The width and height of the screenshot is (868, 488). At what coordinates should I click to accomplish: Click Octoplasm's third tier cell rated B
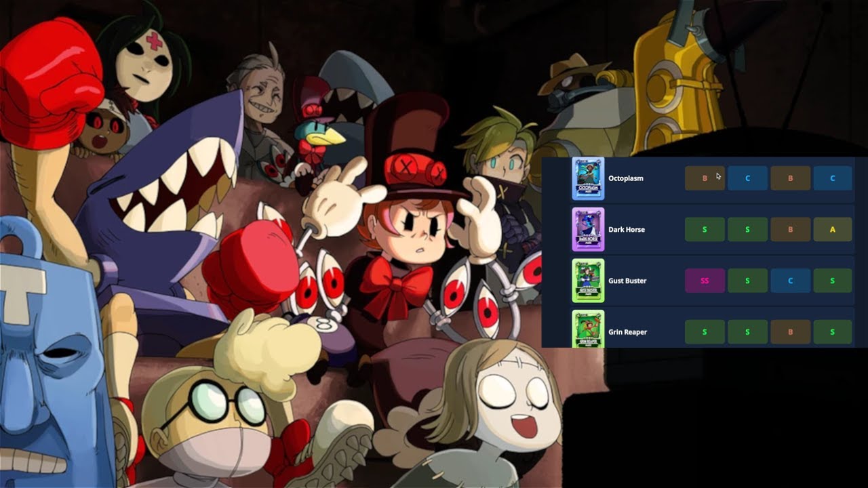(x=790, y=178)
